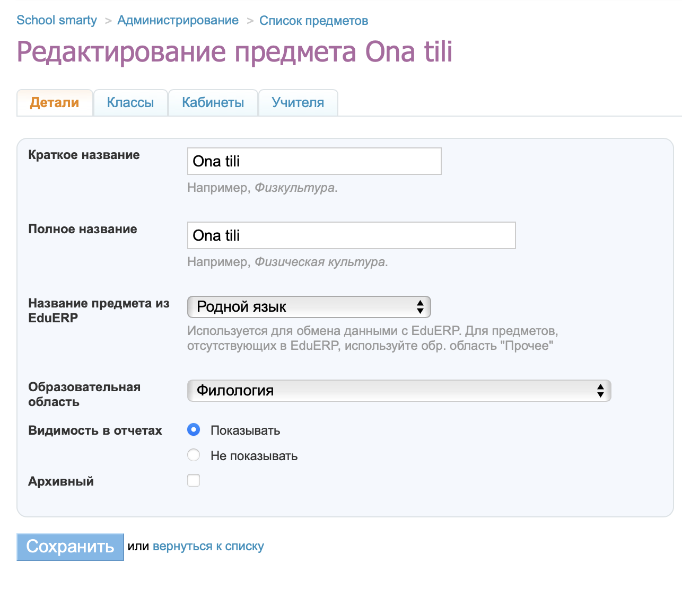This screenshot has height=616, width=682.
Task: Tick the Архивный checkbox
Action: (x=194, y=480)
